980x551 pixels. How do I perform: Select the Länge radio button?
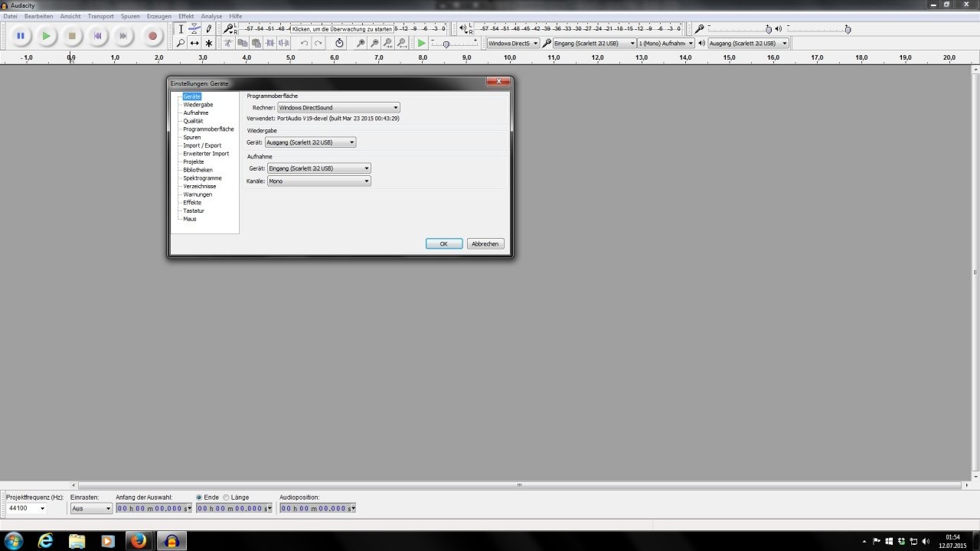tap(236, 497)
